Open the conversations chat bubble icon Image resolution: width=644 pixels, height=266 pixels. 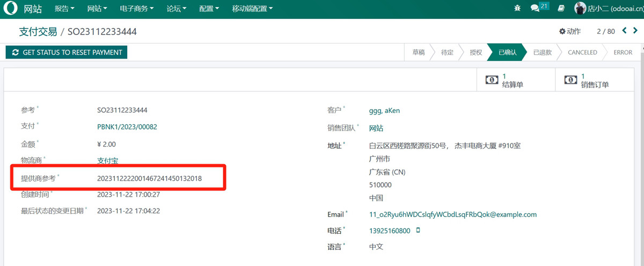point(535,9)
